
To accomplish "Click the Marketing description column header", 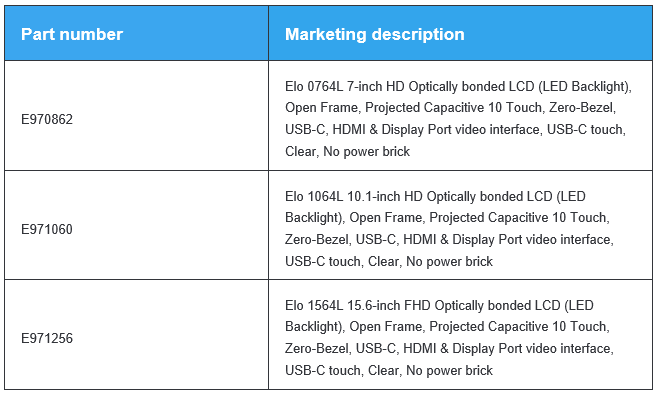I will point(374,34).
